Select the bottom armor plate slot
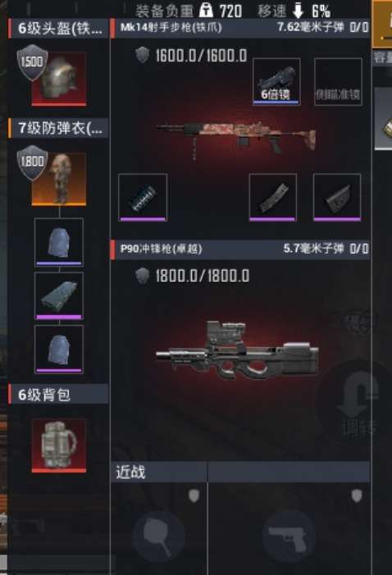Screen dimensions: 392x575 59,349
